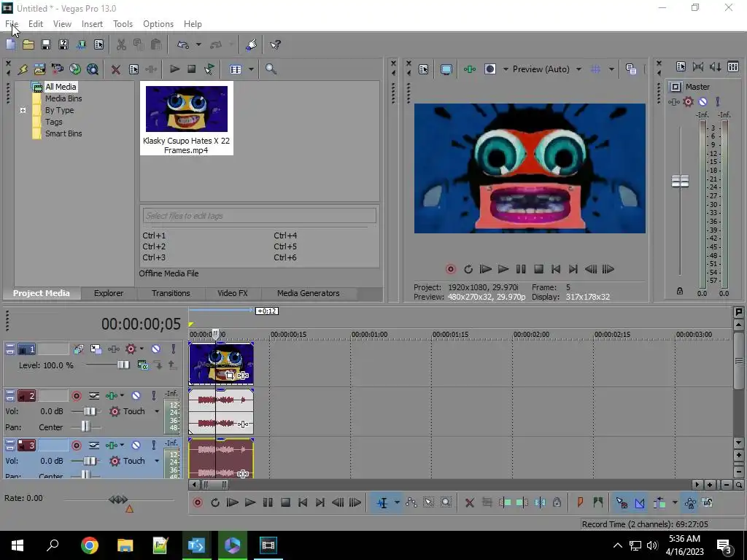Click the Master volume fader handle
Image resolution: width=747 pixels, height=560 pixels.
(x=680, y=181)
